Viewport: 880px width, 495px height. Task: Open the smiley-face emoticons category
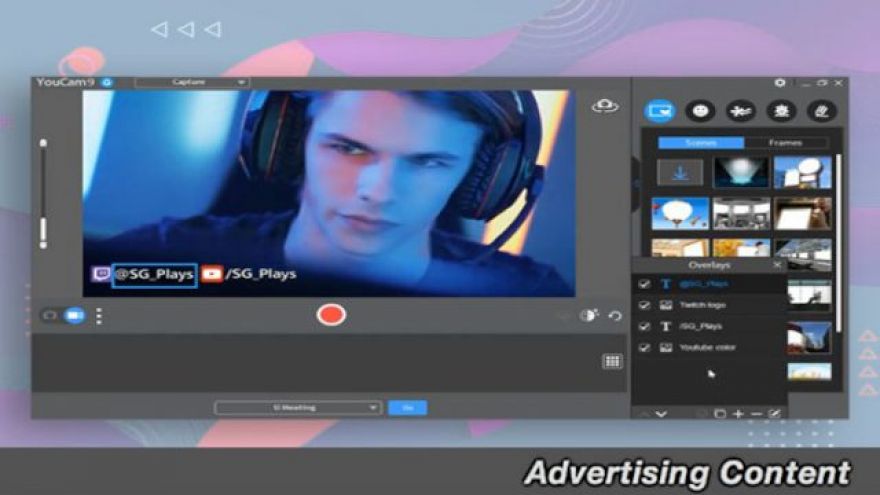pos(700,111)
